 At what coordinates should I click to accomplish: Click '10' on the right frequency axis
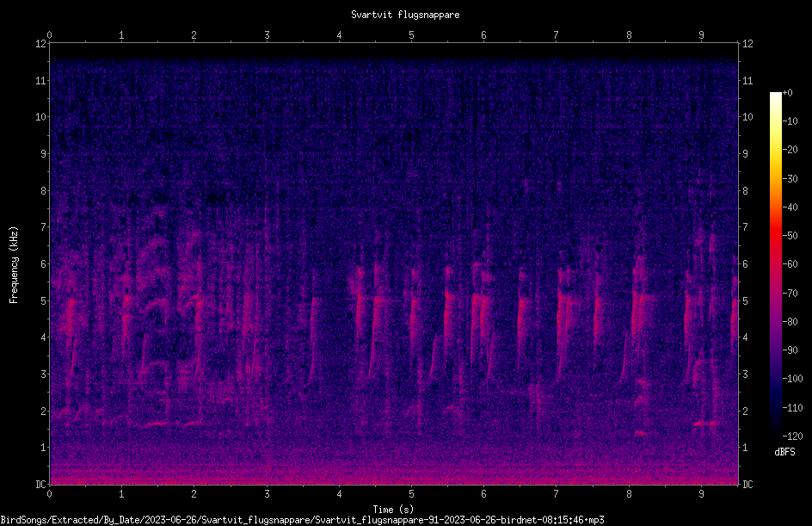pos(747,116)
